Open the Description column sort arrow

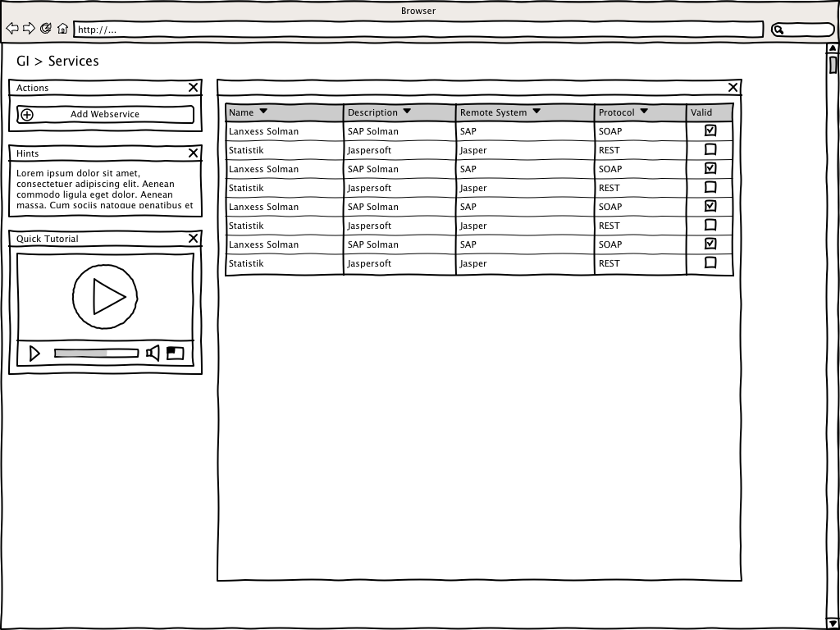pos(407,112)
